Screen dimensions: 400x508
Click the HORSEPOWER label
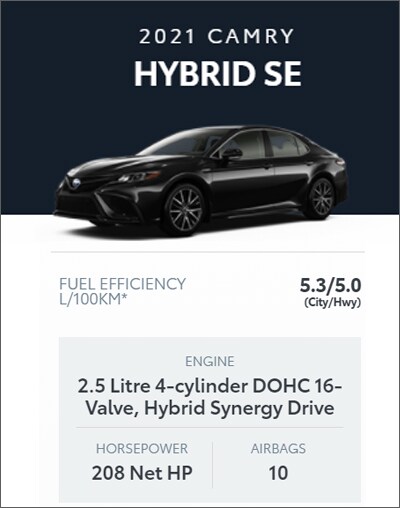[x=142, y=449]
